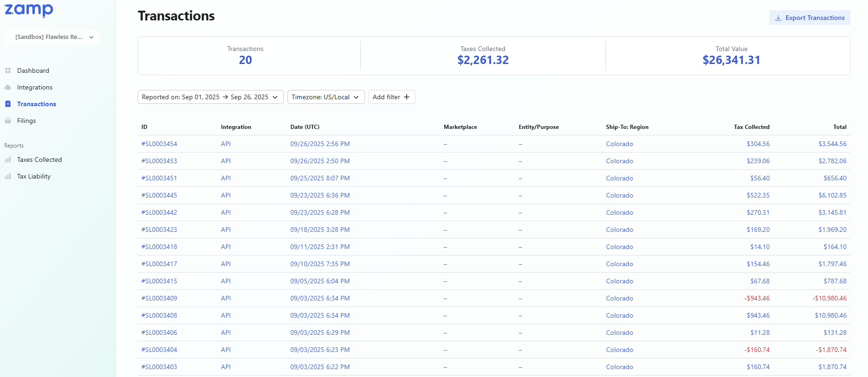Go to Dashboard in sidebar
This screenshot has height=377, width=868.
pyautogui.click(x=33, y=70)
